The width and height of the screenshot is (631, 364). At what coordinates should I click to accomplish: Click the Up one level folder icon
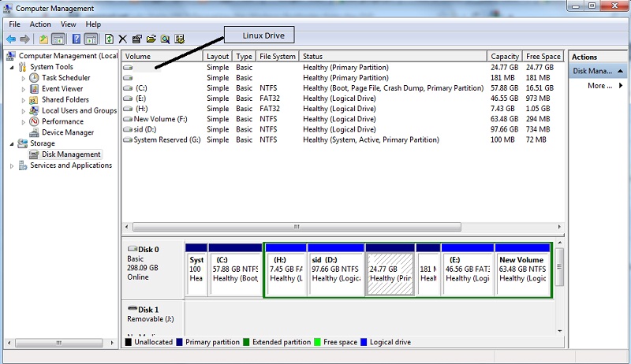click(x=43, y=39)
